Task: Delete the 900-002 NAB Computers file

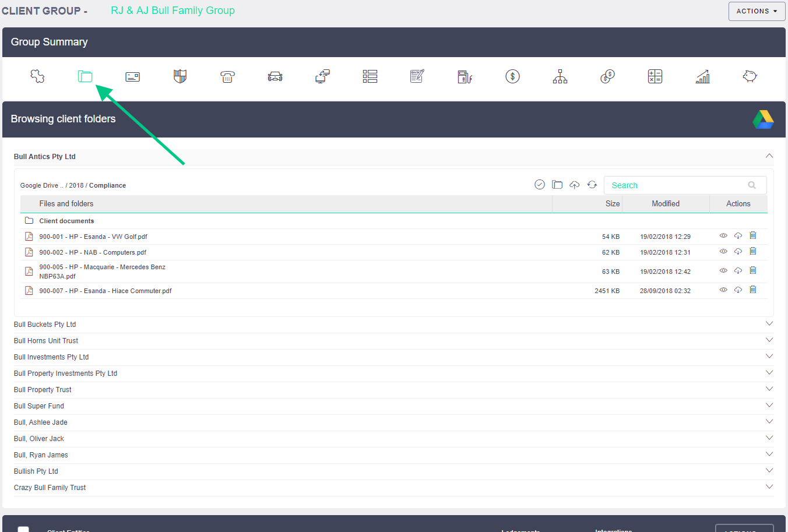Action: (x=753, y=252)
